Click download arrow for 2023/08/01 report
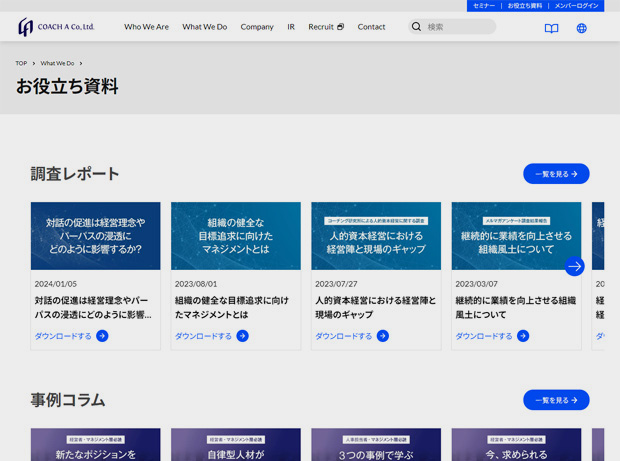This screenshot has width=620, height=461. coord(242,336)
